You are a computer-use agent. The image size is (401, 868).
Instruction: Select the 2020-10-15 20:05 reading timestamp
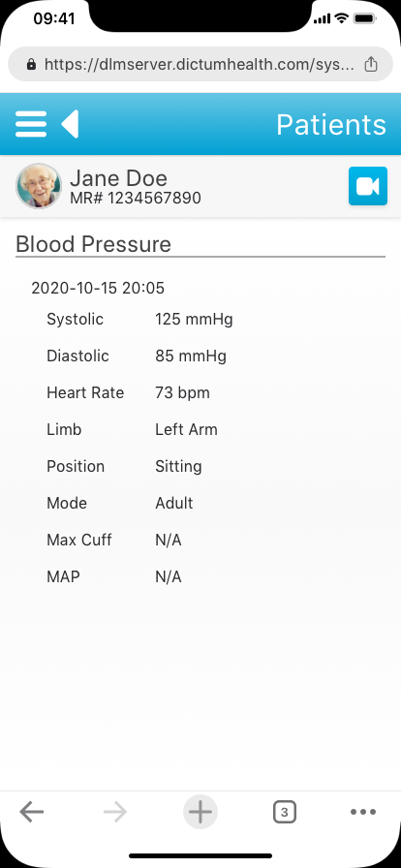pyautogui.click(x=98, y=288)
